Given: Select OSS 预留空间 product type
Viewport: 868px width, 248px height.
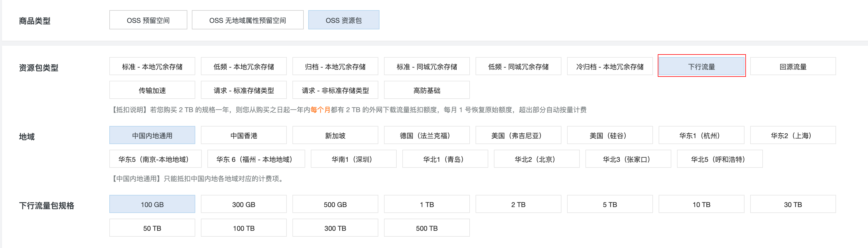Looking at the screenshot, I should click(x=148, y=20).
